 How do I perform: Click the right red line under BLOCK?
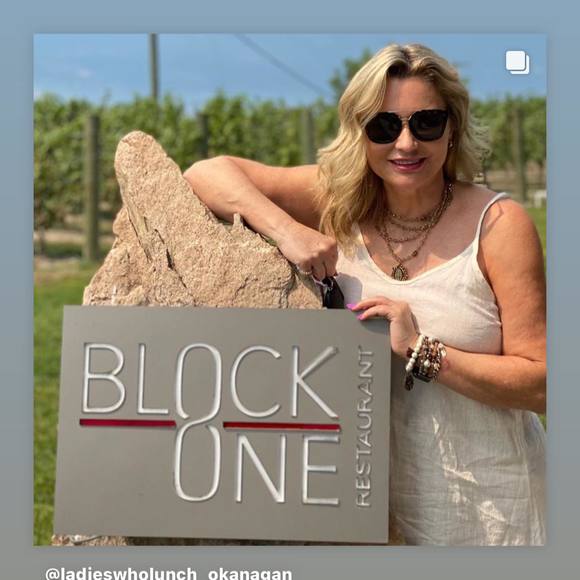coord(282,426)
